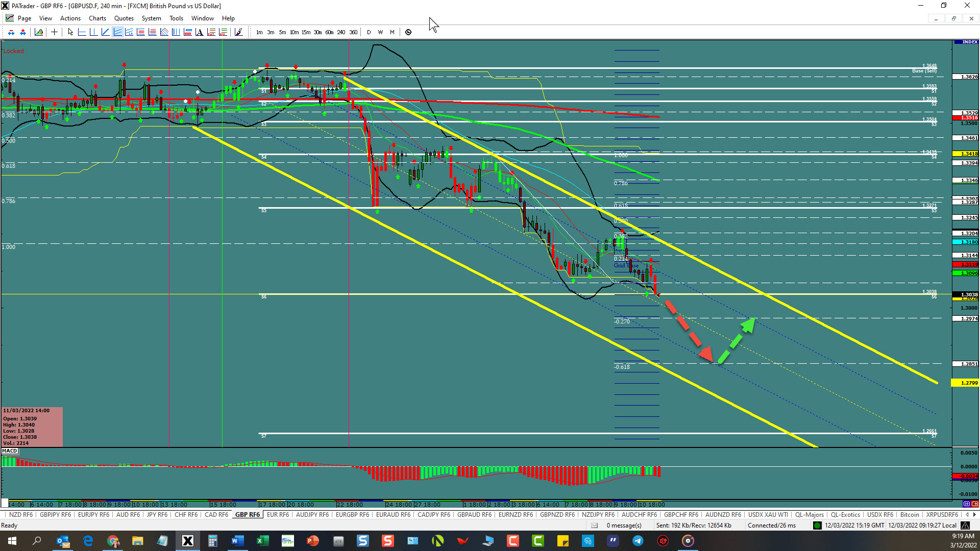Open the System menu
Image resolution: width=980 pixels, height=551 pixels.
click(151, 18)
